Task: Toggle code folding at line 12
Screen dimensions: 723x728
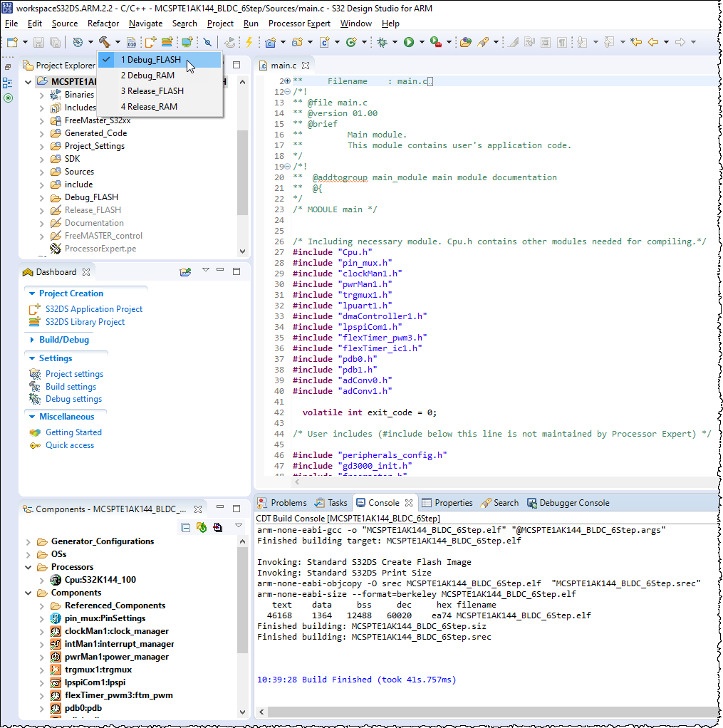Action: tap(286, 92)
